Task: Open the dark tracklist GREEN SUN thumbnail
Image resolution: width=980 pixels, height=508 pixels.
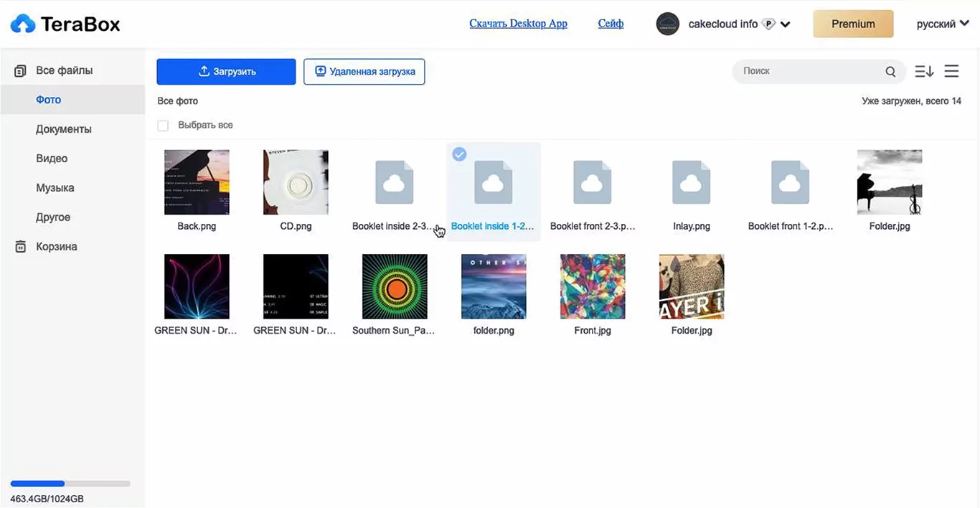Action: [x=296, y=286]
